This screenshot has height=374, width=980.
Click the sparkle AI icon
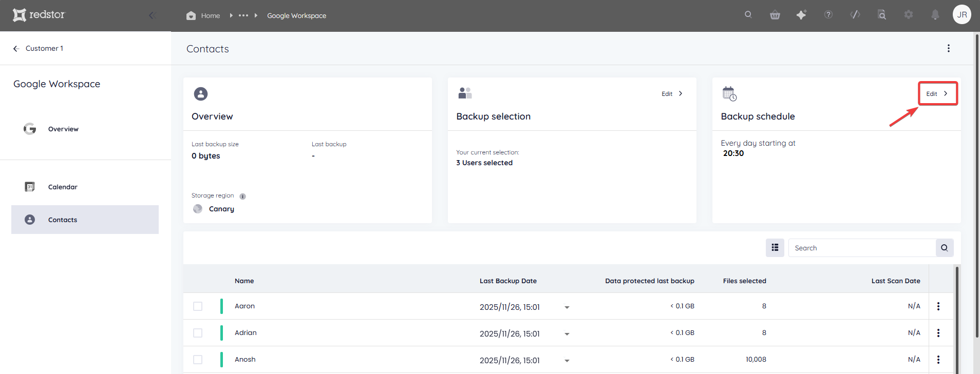click(801, 15)
